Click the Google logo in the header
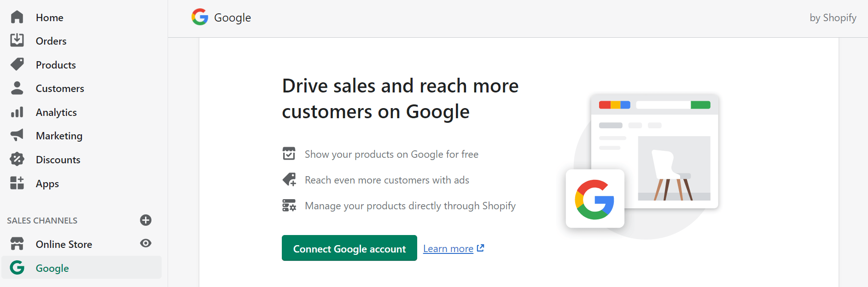The height and width of the screenshot is (287, 868). click(200, 17)
